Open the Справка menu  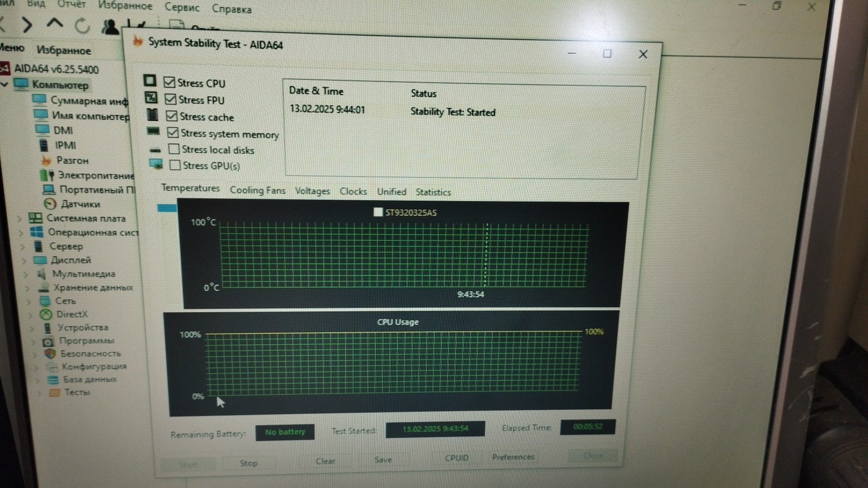tap(231, 9)
